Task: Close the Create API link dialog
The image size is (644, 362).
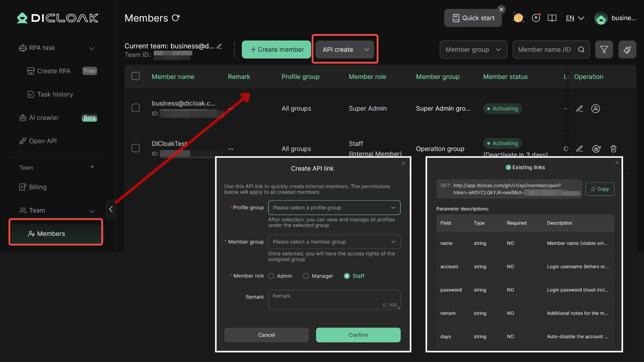Action: pyautogui.click(x=403, y=163)
